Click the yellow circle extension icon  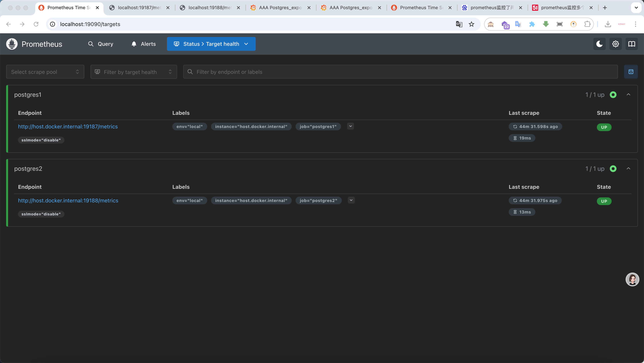tap(573, 24)
